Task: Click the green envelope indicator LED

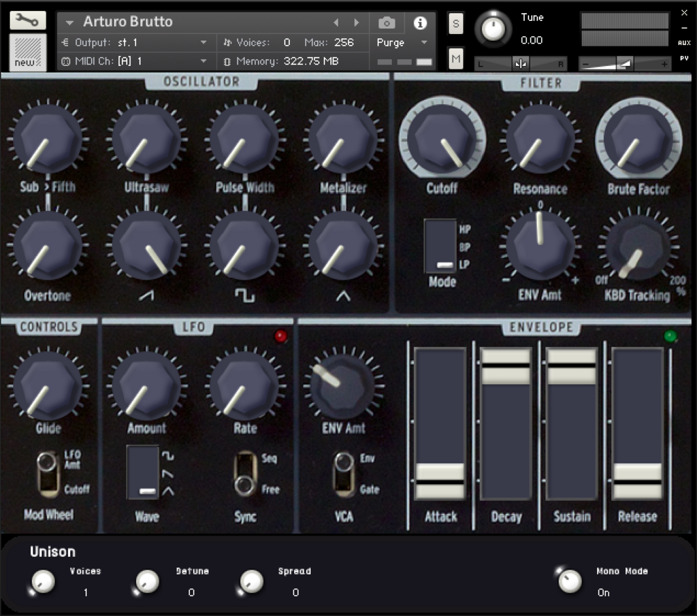Action: coord(670,336)
